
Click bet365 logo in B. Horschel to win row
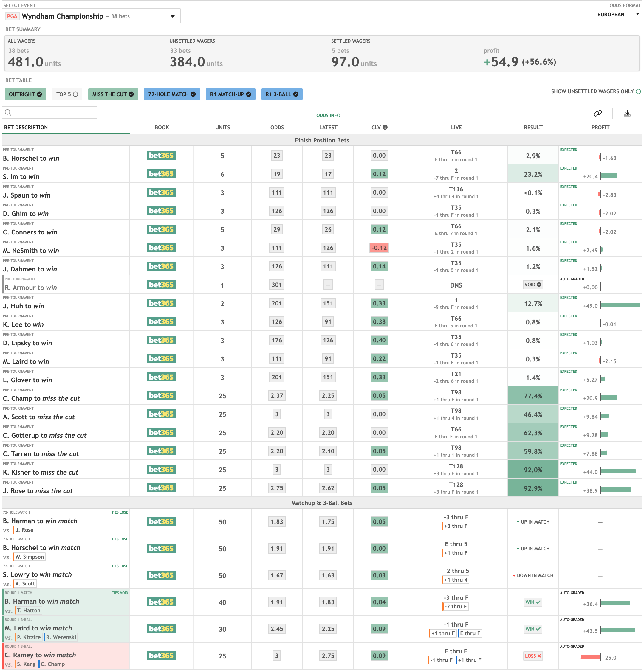[x=161, y=156]
